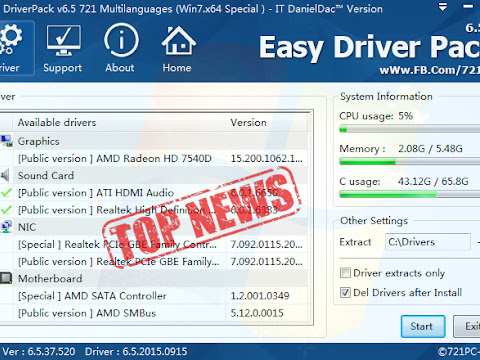Click the Motherboard chip icon
The height and width of the screenshot is (360, 480).
coord(6,278)
